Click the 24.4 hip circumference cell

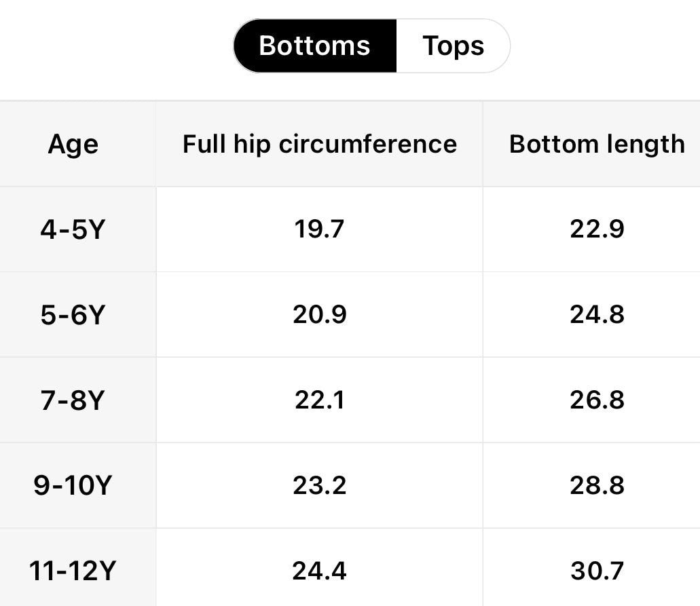(319, 571)
